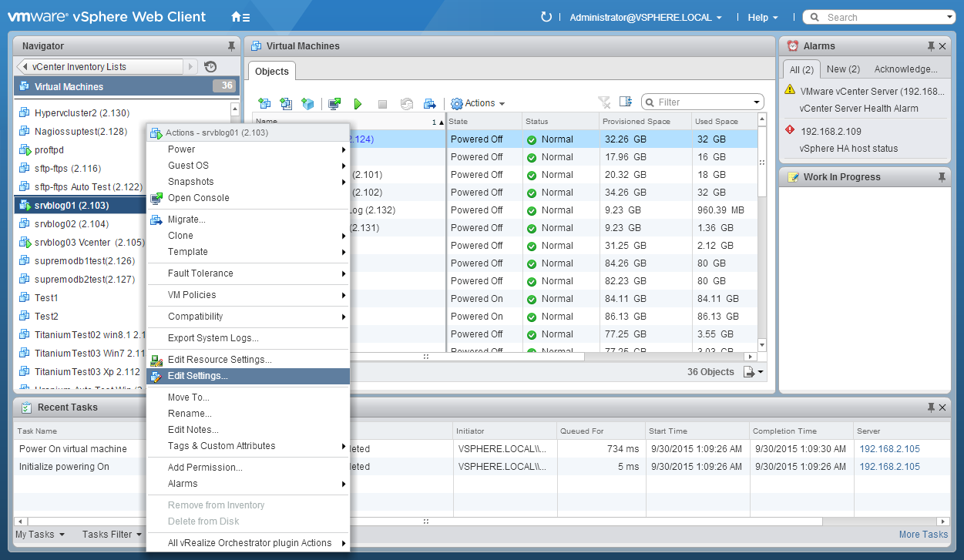
Task: Click the Navigator forward arrow button
Action: click(191, 67)
